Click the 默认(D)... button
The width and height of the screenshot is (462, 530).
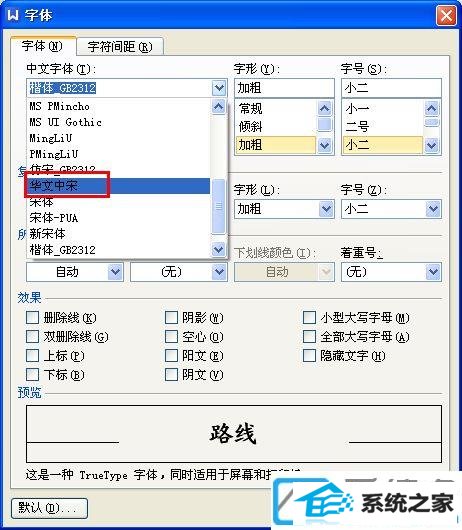49,508
